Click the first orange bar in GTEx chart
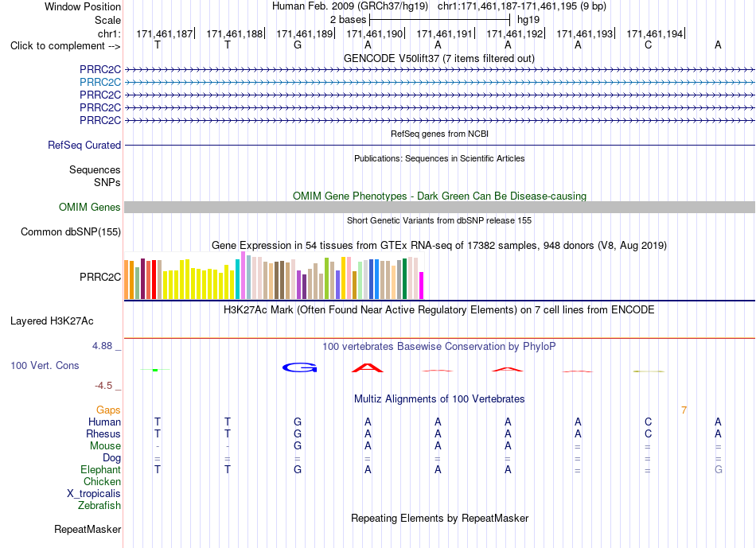 click(127, 280)
